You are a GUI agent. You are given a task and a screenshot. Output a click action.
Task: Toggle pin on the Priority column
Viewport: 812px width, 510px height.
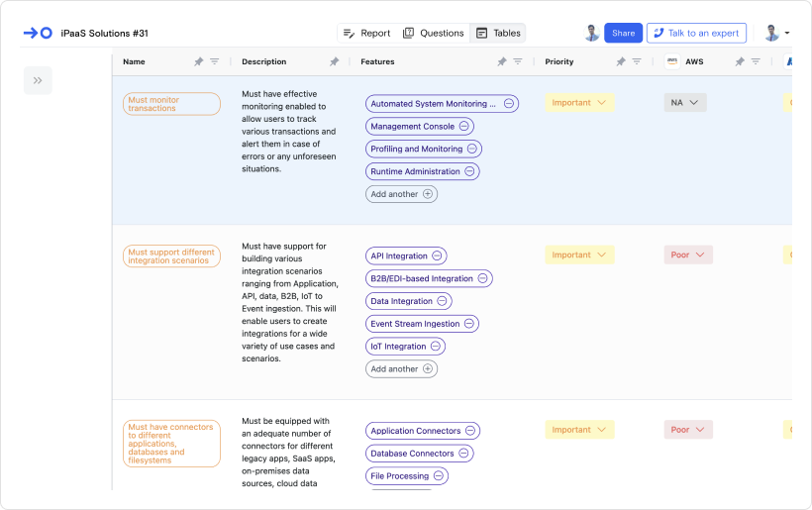click(621, 61)
